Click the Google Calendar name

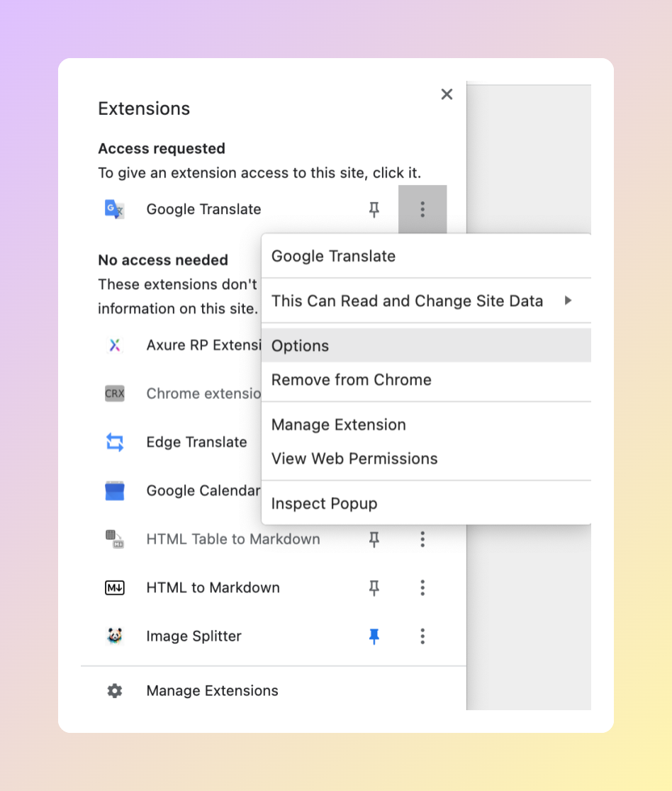click(203, 490)
